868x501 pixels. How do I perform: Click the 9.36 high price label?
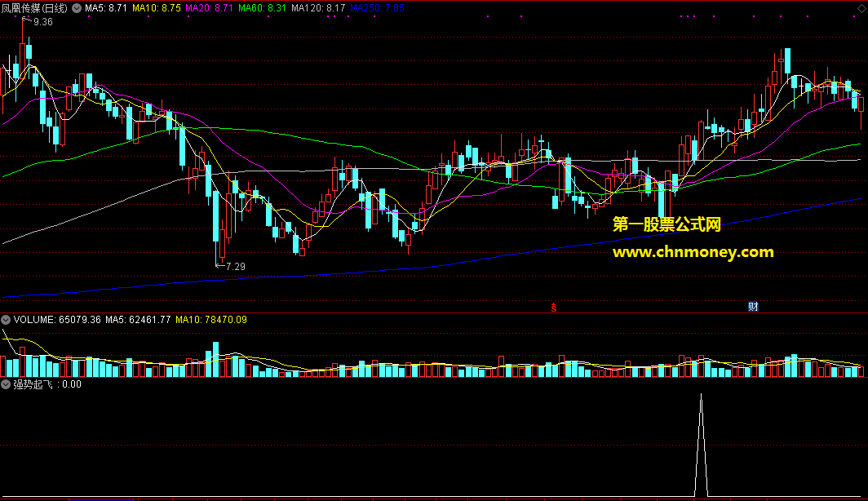43,22
